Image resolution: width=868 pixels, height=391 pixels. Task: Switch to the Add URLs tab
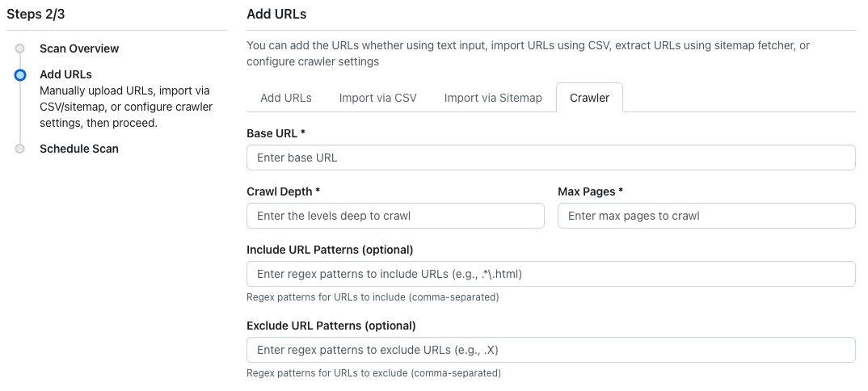285,98
